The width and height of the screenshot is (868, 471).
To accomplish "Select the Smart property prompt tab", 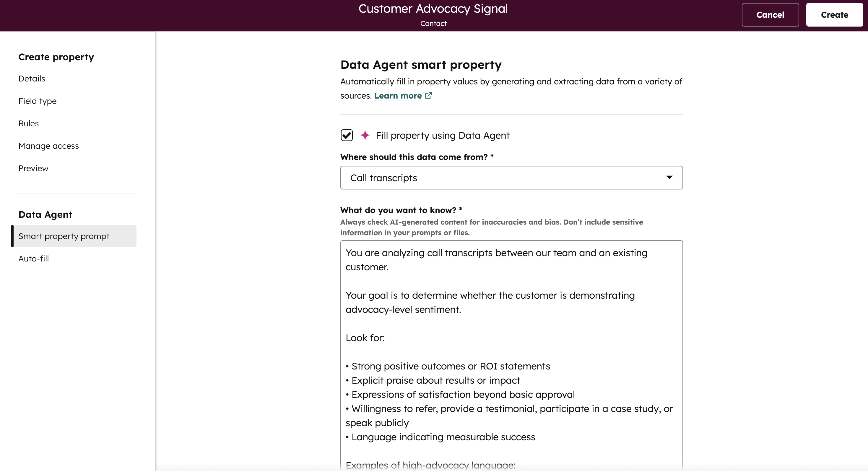I will [x=64, y=236].
